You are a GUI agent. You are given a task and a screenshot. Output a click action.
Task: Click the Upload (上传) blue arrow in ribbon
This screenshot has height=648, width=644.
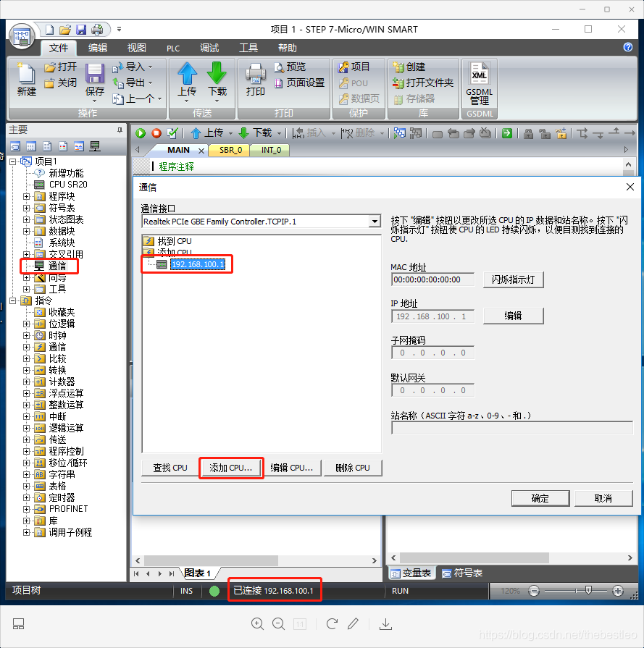pyautogui.click(x=188, y=73)
